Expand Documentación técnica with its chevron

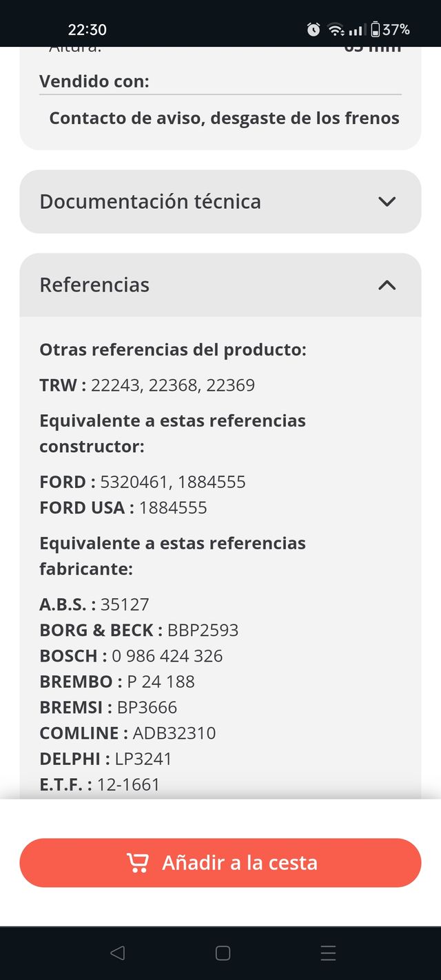387,202
